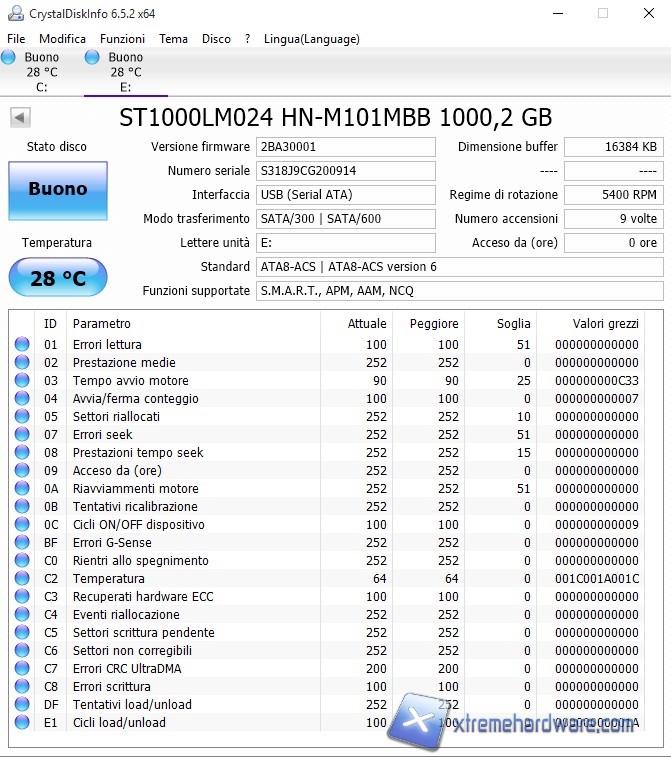Click the serial number field
Viewport: 671px width, 757px height.
pyautogui.click(x=346, y=171)
